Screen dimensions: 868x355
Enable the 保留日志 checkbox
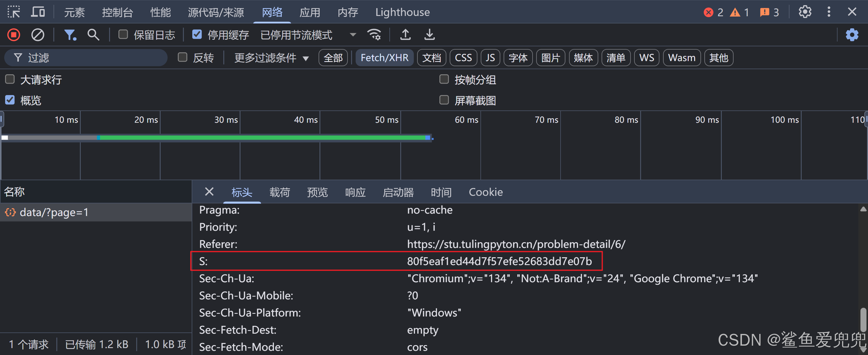[123, 34]
